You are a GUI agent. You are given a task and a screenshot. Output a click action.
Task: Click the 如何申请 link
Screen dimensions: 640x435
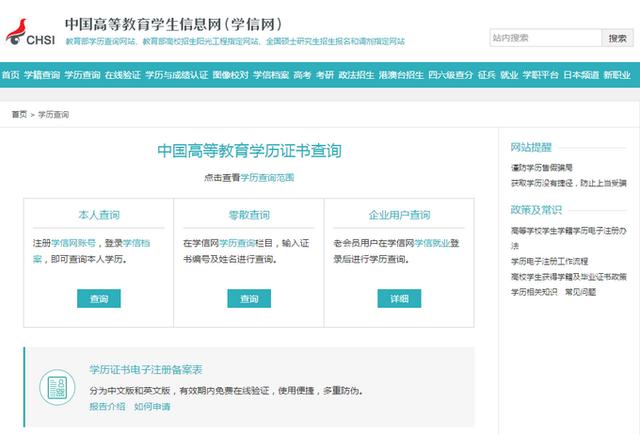pos(152,406)
